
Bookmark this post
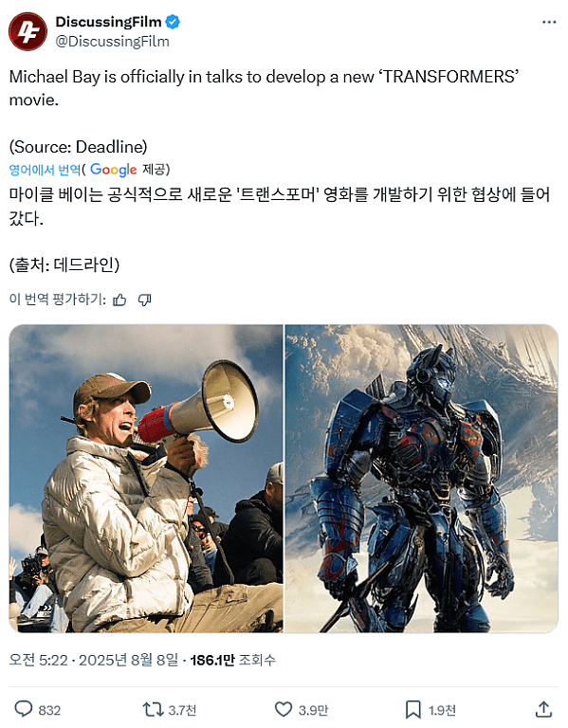pos(412,709)
